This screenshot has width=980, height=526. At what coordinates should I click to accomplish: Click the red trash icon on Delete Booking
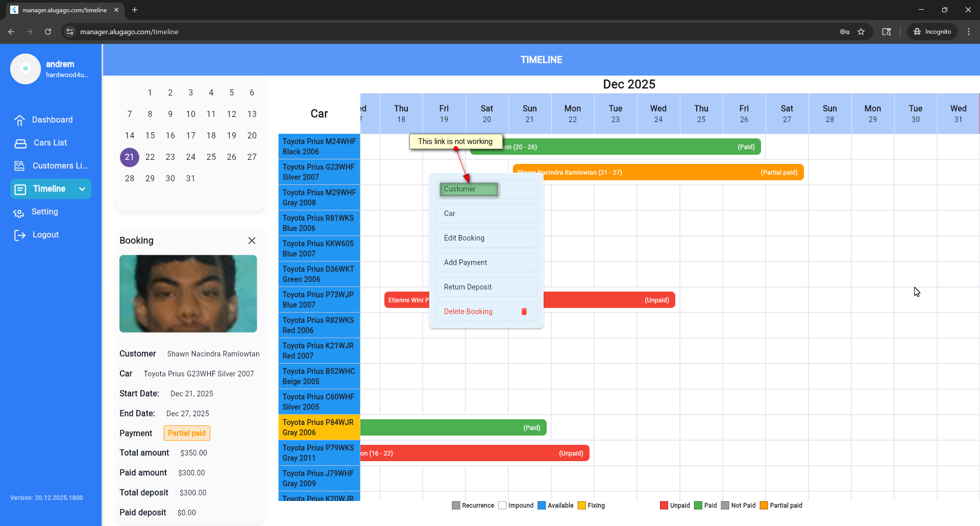(x=524, y=312)
